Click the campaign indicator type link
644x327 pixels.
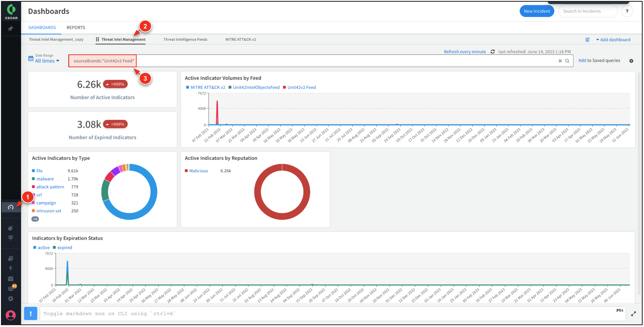point(46,203)
